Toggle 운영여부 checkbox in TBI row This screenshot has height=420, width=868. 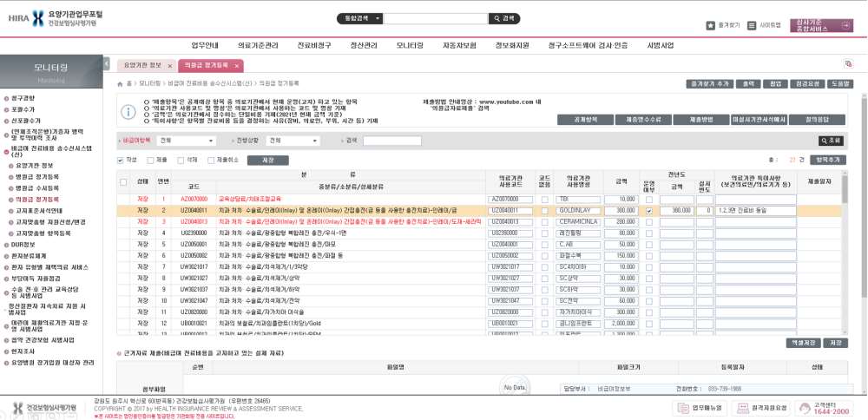click(648, 199)
